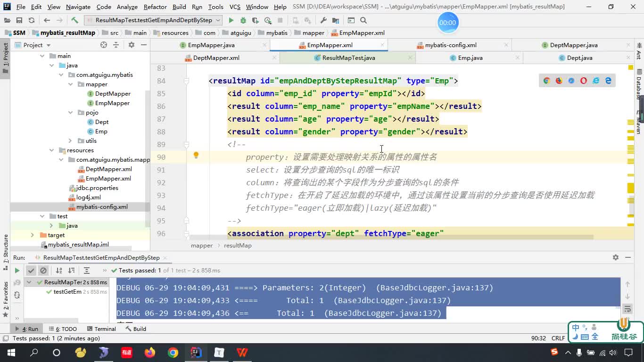Open the VCS menu
The image size is (644, 362).
click(x=235, y=7)
